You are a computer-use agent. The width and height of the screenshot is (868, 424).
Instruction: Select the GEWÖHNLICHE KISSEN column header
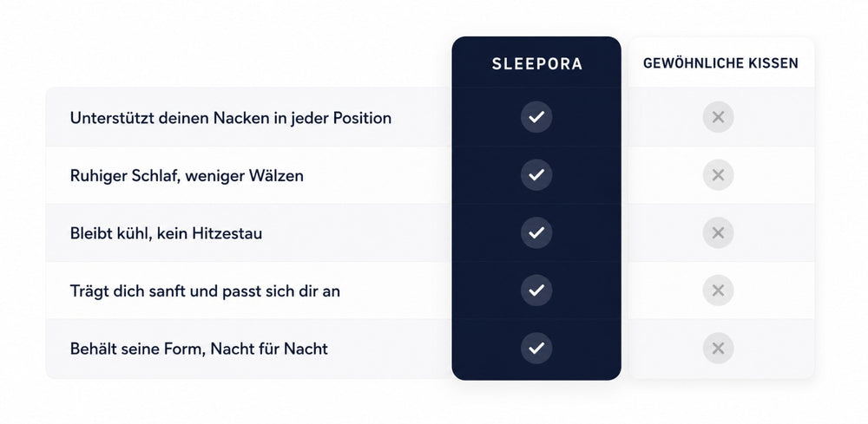tap(720, 63)
